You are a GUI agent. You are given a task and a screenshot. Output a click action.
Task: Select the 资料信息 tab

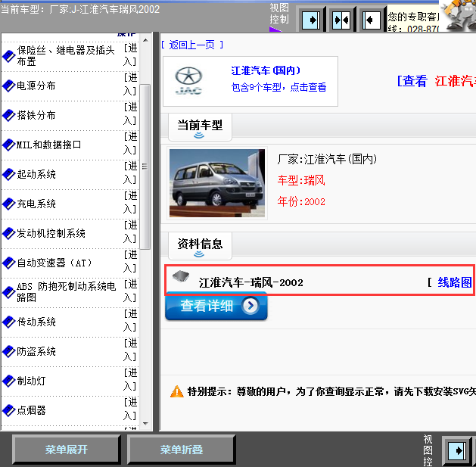coord(200,246)
